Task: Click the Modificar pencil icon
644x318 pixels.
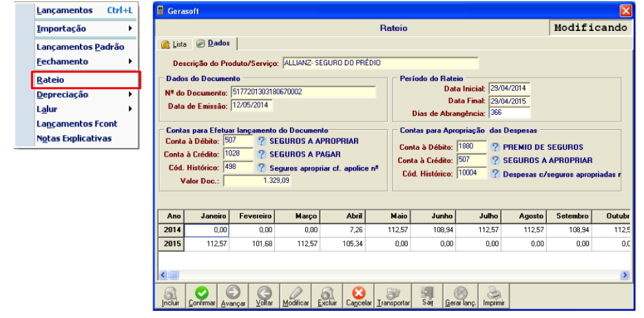Action: (296, 296)
